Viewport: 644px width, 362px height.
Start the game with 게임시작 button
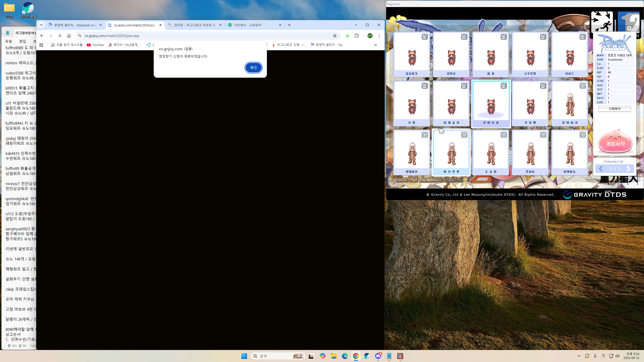click(615, 142)
